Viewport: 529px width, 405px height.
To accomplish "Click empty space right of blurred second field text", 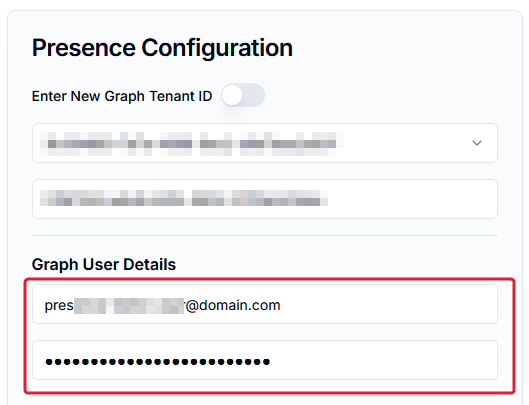I will coord(412,199).
